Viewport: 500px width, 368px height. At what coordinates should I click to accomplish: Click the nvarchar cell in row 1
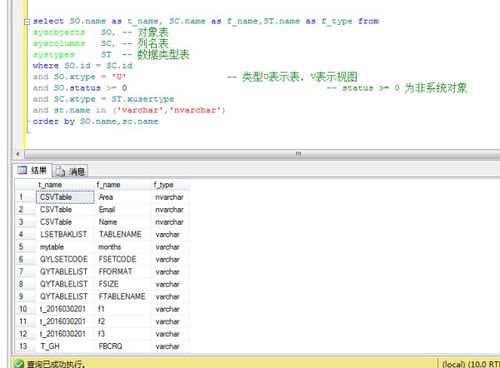[171, 197]
